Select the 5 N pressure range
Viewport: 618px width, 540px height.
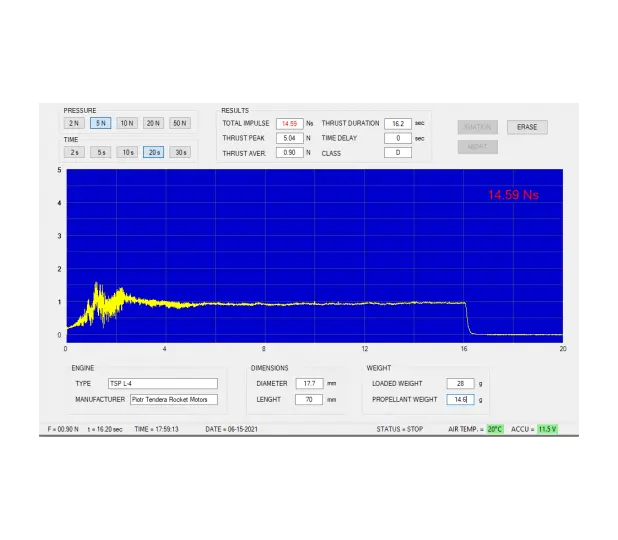(x=101, y=123)
